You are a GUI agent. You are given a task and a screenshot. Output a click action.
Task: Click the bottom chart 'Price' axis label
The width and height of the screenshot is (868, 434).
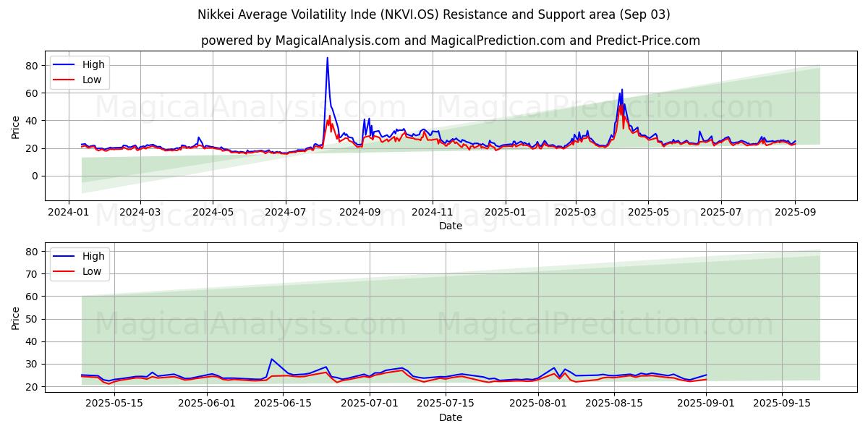click(x=15, y=317)
